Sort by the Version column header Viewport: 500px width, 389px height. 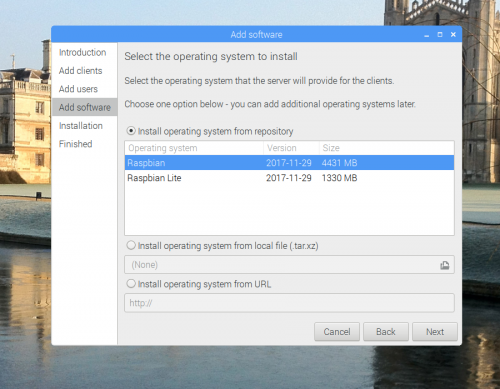click(x=291, y=148)
